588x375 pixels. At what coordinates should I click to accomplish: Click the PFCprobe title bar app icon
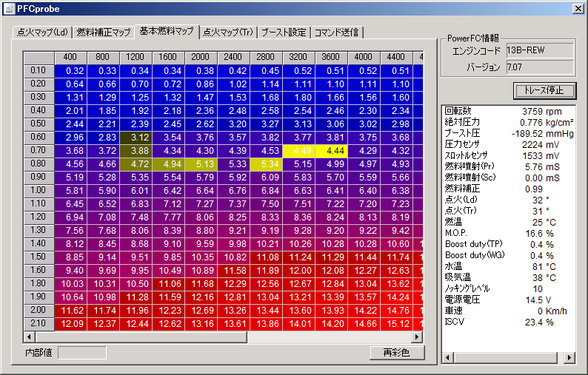(x=9, y=8)
